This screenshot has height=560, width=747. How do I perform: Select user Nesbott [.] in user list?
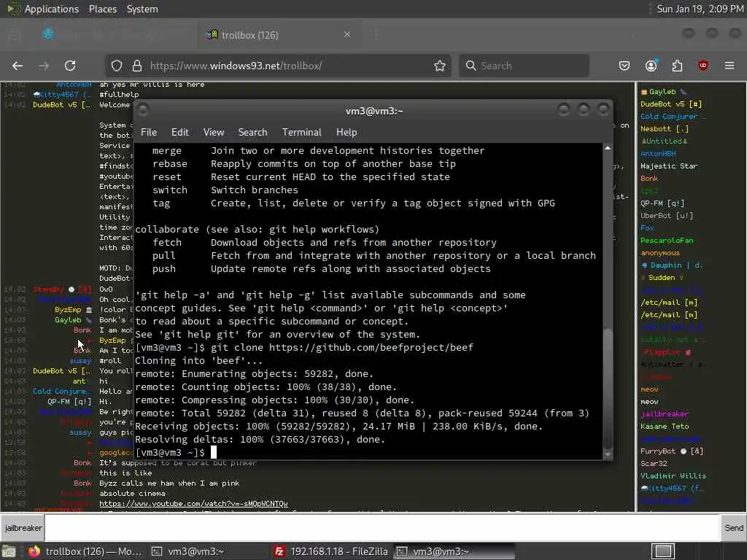click(664, 128)
